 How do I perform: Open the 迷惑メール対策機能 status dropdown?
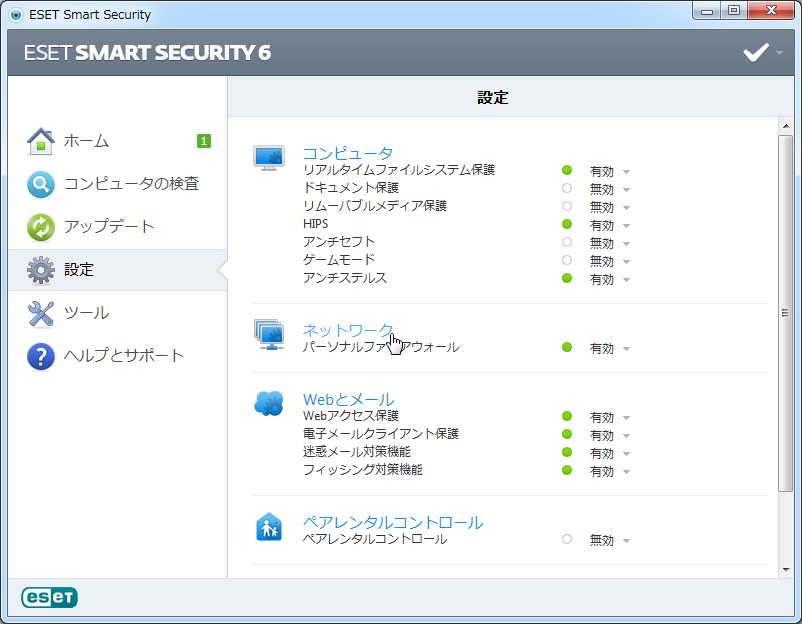pos(626,453)
